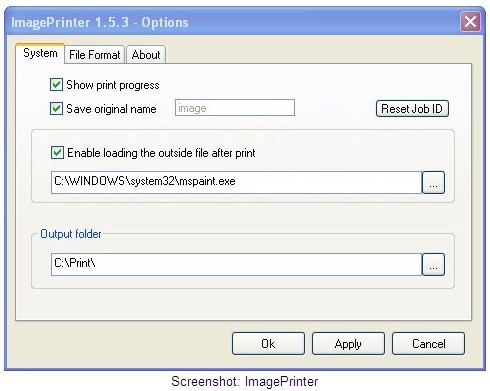Browse for outside file with ellipsis button
Screen dimensions: 490x391
click(x=433, y=182)
